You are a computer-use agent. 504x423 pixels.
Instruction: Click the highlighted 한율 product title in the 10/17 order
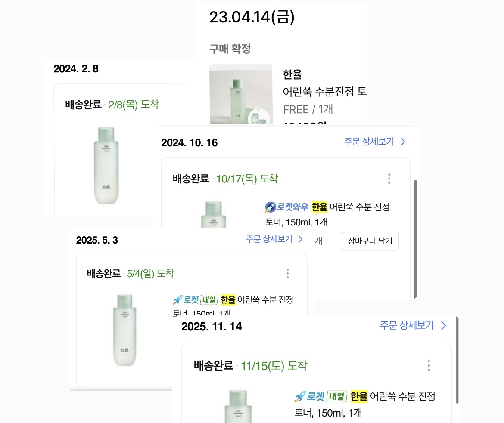pyautogui.click(x=320, y=207)
